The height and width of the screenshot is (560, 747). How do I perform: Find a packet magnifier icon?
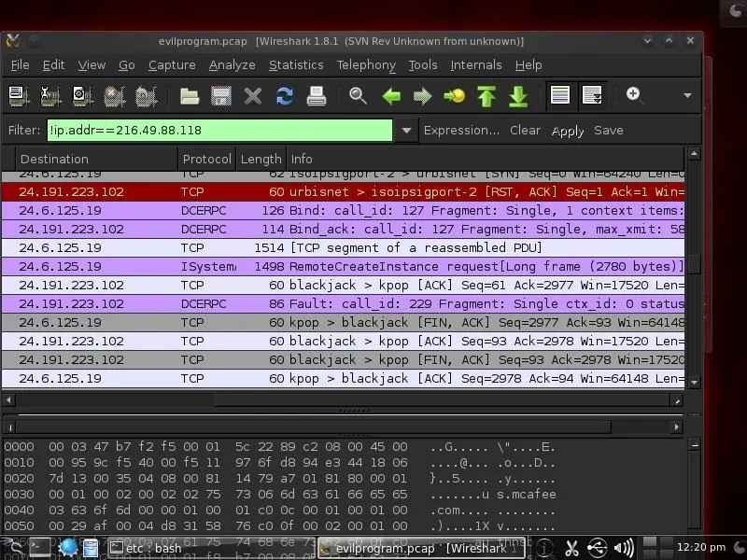click(358, 96)
